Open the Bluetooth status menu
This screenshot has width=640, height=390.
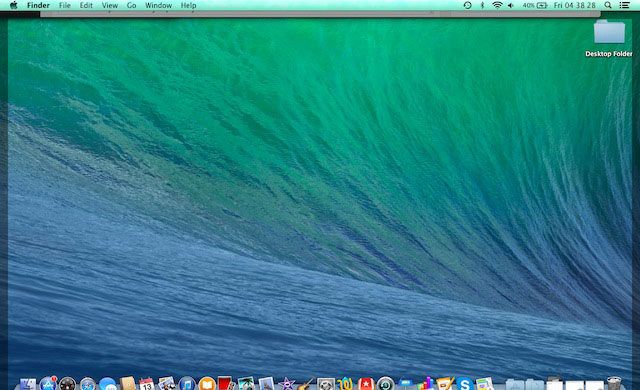pyautogui.click(x=482, y=5)
